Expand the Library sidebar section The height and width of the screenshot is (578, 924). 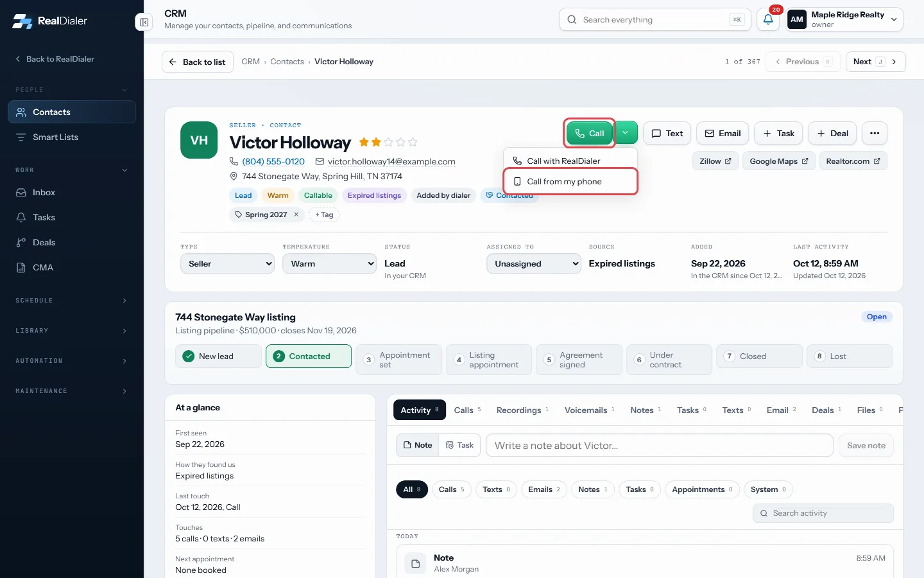72,331
